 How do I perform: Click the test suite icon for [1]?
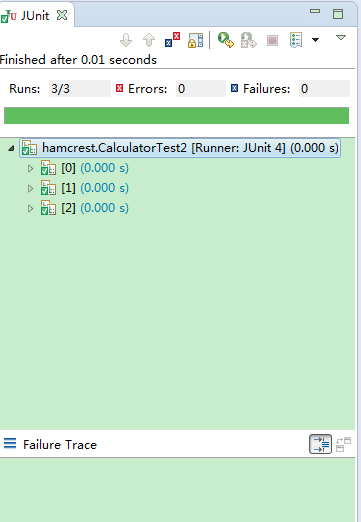(x=48, y=188)
